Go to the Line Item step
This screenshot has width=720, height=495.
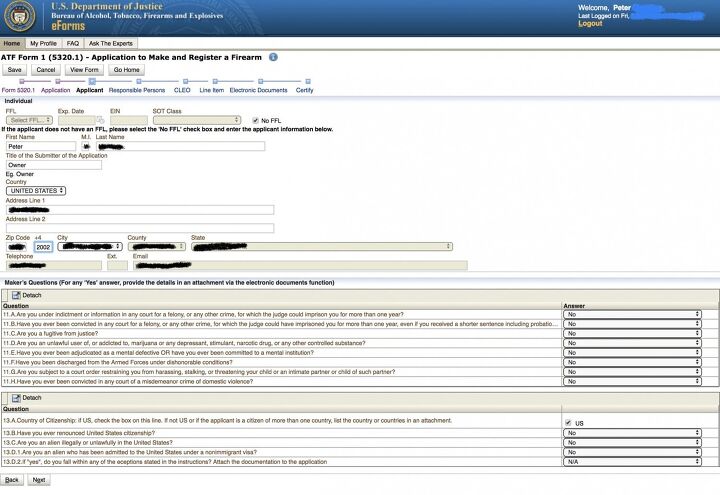pos(212,90)
